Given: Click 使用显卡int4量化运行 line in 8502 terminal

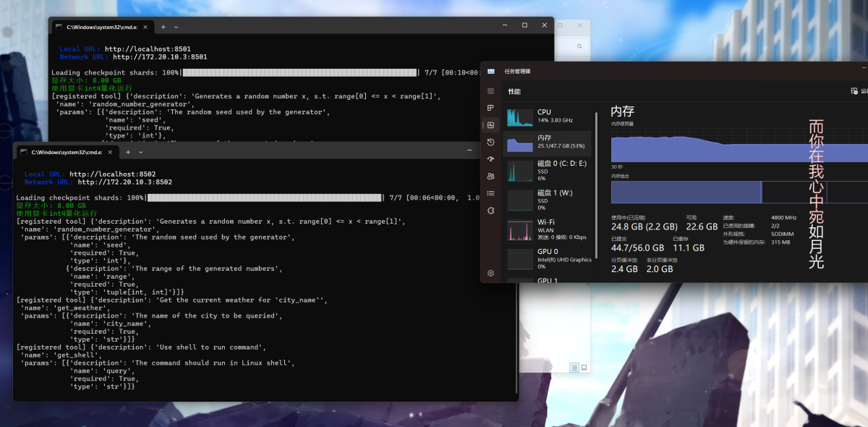Looking at the screenshot, I should pos(56,213).
